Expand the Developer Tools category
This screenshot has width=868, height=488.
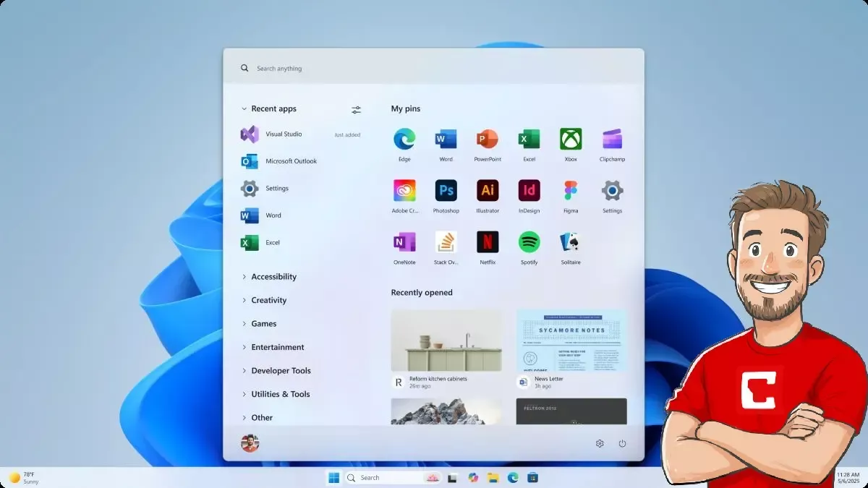click(281, 371)
